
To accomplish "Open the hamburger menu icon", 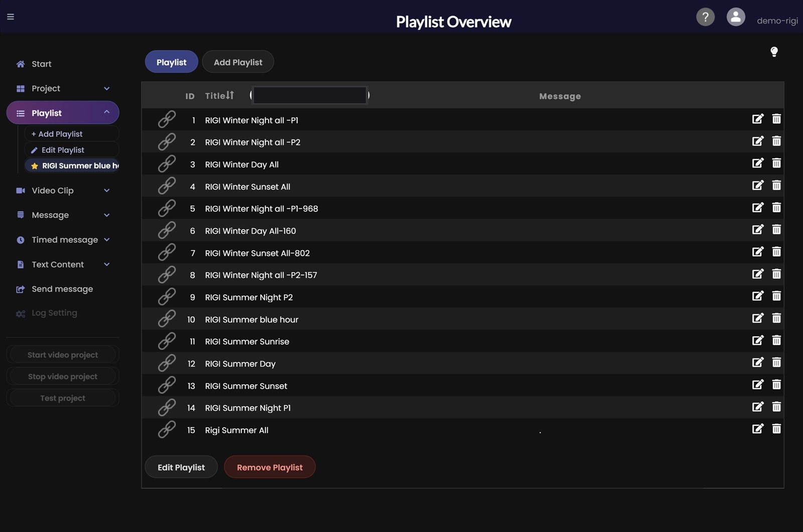I will pyautogui.click(x=10, y=17).
